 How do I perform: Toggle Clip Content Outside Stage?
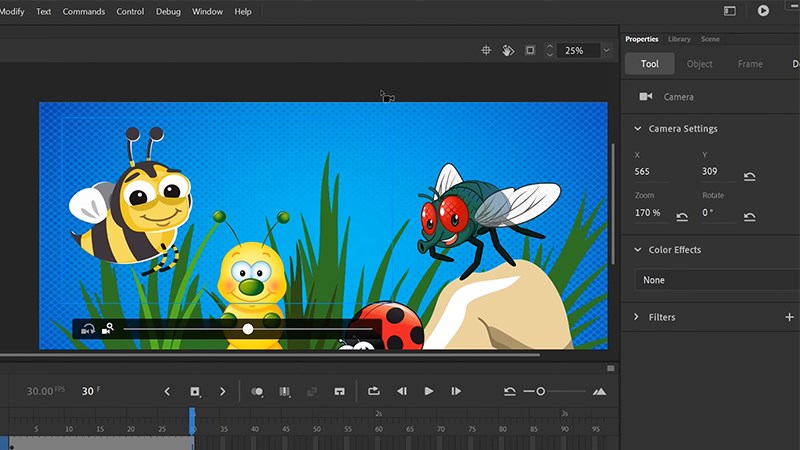pyautogui.click(x=530, y=50)
